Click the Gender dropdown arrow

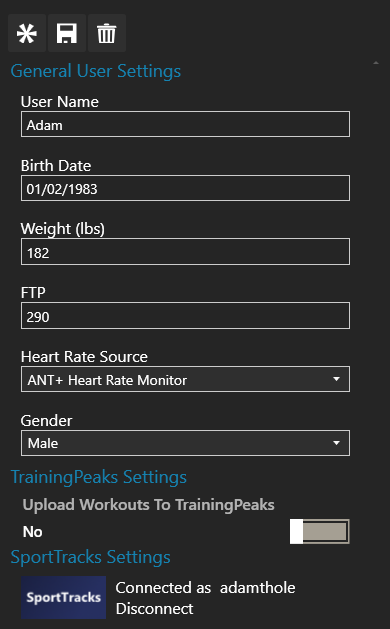[x=337, y=443]
